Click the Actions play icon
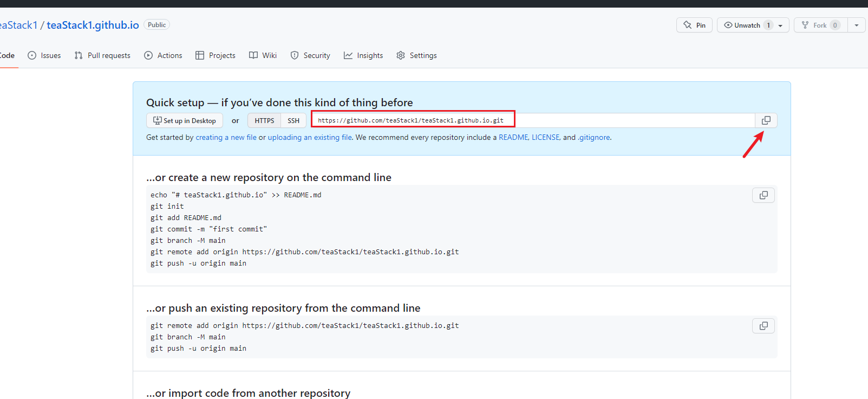The height and width of the screenshot is (399, 868). click(x=148, y=55)
